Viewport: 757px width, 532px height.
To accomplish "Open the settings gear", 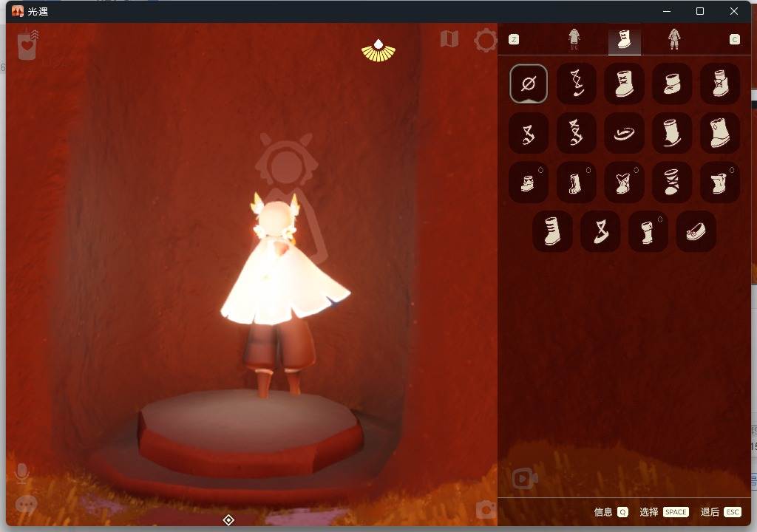I will 485,41.
